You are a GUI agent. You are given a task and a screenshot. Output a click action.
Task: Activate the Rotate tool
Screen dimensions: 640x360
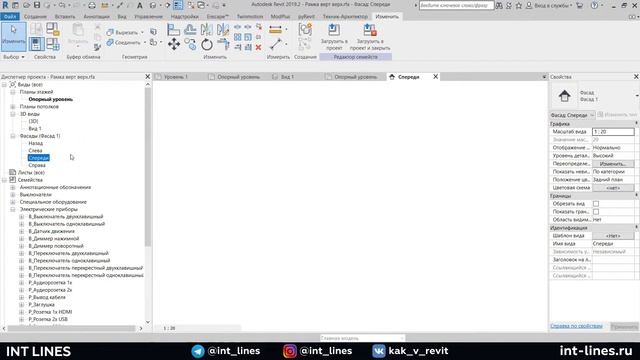click(207, 44)
